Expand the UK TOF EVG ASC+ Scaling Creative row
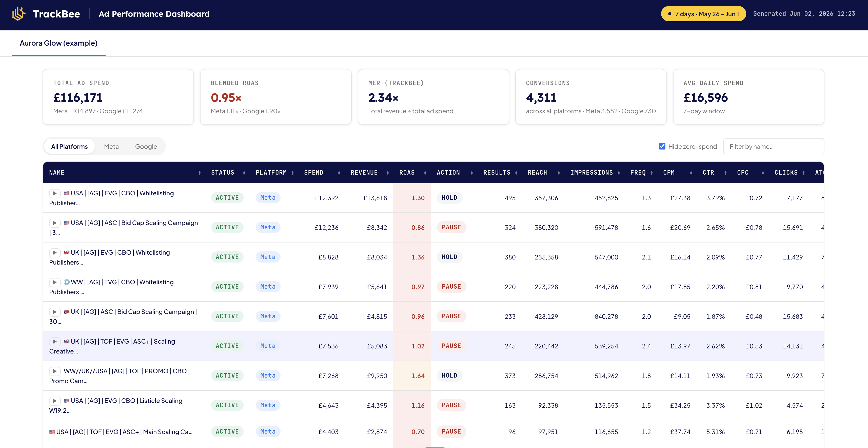Screen dimensions: 868x448 (55, 342)
